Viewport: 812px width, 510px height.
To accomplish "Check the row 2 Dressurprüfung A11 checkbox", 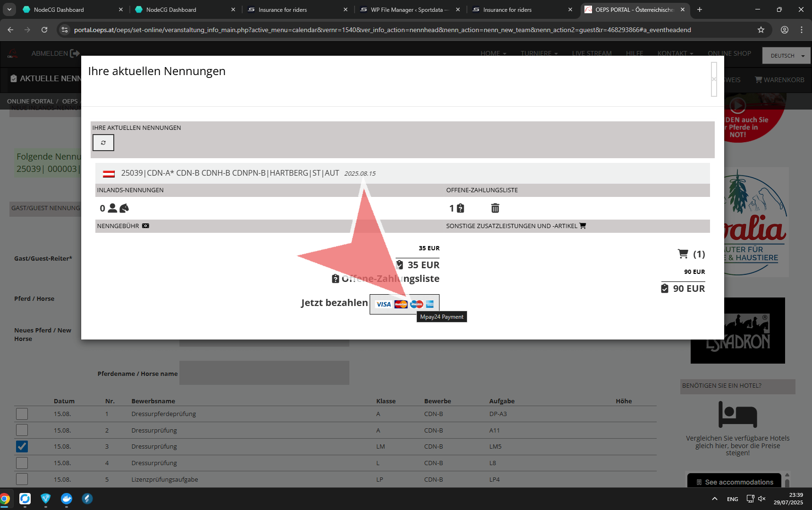I will 22,430.
